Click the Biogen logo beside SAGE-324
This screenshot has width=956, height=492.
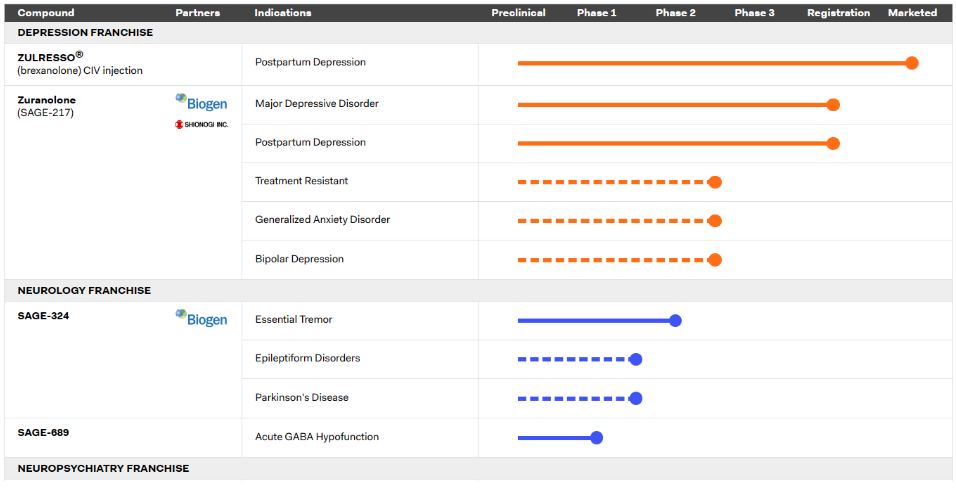click(x=201, y=319)
